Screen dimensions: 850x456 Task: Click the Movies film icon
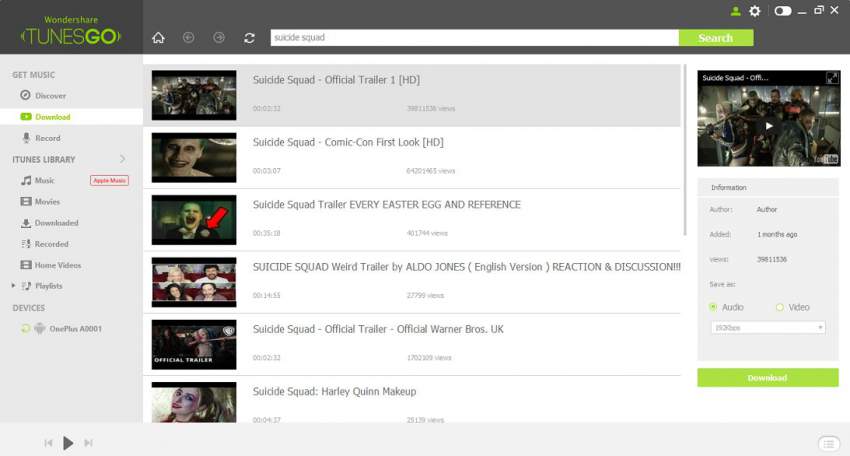click(x=26, y=201)
